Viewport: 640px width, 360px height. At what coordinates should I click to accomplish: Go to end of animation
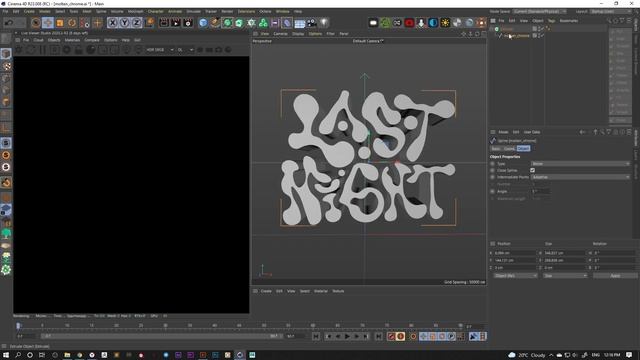(378, 336)
